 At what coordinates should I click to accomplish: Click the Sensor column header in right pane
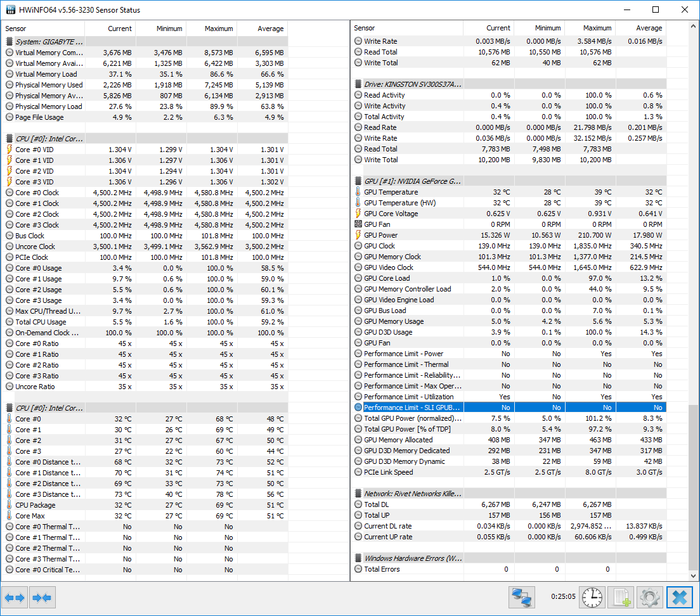406,28
